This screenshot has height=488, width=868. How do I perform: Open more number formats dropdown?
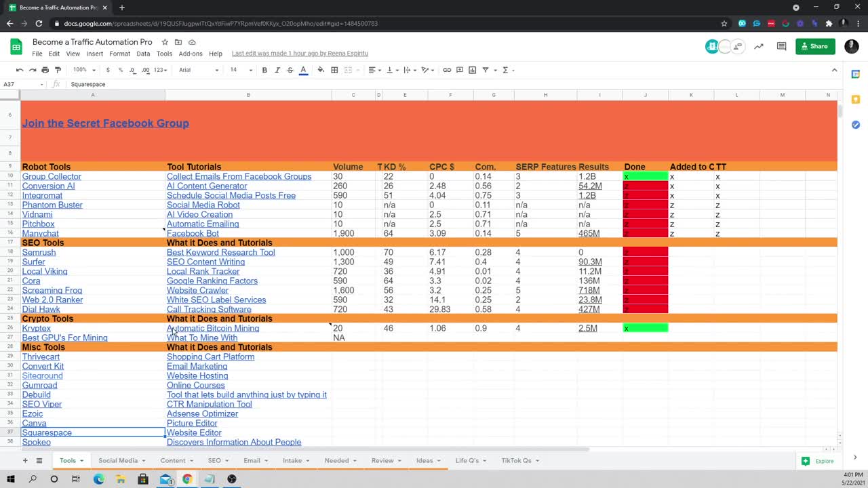[160, 70]
